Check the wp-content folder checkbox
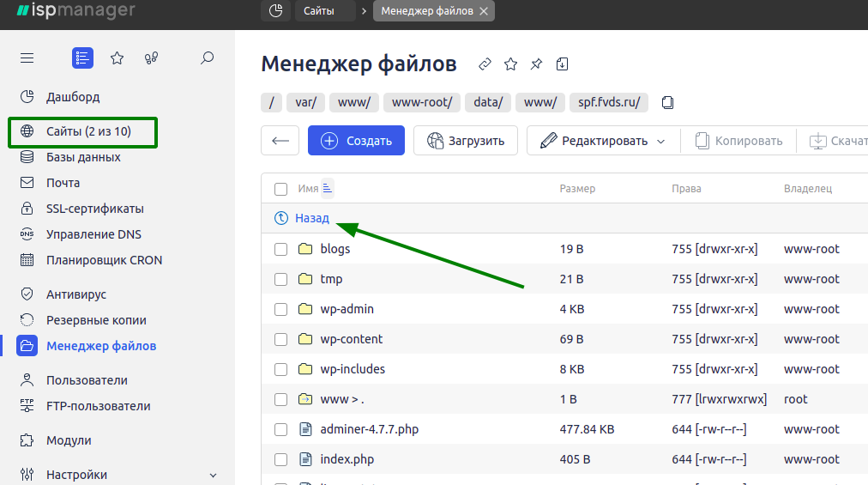 (x=280, y=339)
